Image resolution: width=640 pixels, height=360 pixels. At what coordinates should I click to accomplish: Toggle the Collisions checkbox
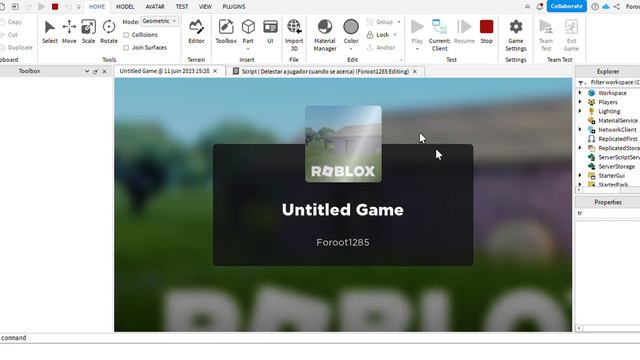pos(126,35)
